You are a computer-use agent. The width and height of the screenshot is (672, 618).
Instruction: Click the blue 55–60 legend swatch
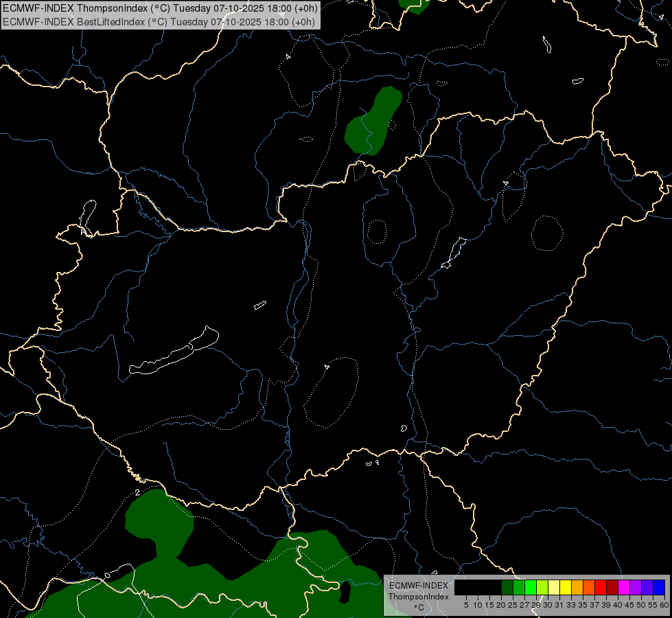[659, 587]
